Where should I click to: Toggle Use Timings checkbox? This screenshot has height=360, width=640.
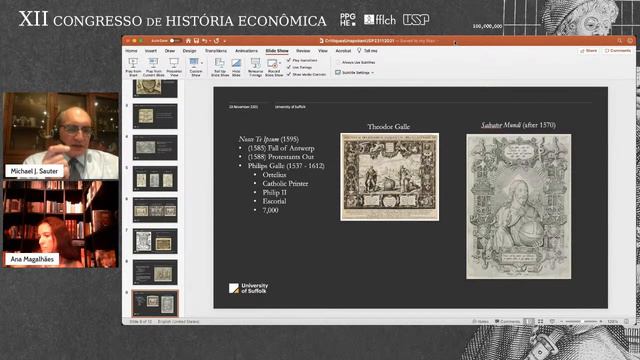pos(289,67)
